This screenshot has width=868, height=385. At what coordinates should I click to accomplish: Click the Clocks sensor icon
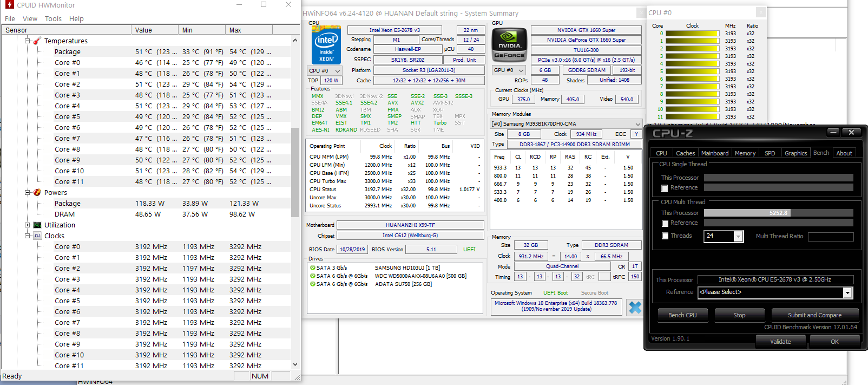[x=37, y=236]
